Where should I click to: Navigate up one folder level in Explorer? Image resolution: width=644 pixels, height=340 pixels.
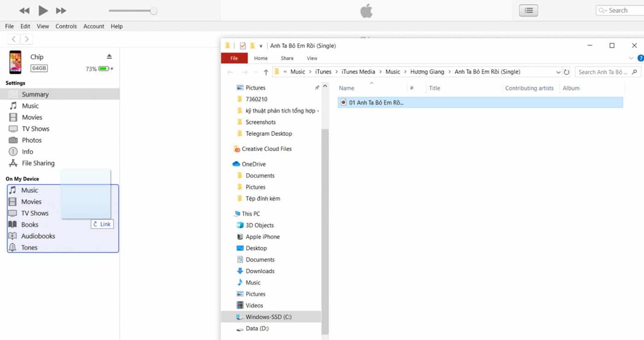(x=266, y=72)
